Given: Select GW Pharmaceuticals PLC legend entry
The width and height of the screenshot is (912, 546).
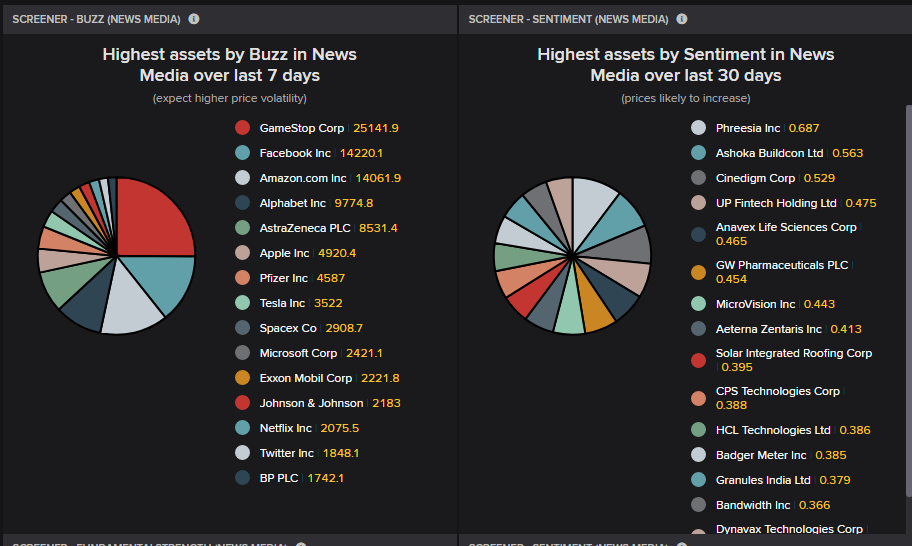Looking at the screenshot, I should click(772, 272).
